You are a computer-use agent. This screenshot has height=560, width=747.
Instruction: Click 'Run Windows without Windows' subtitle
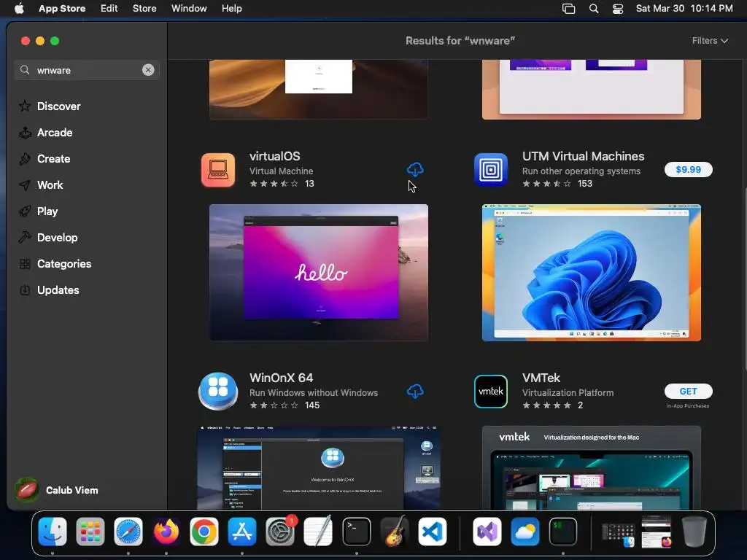[x=314, y=393]
